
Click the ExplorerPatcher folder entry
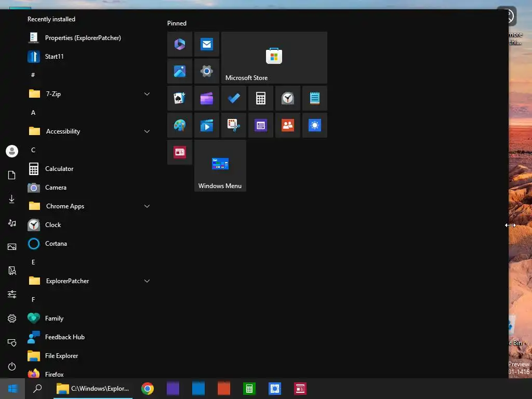(90, 281)
